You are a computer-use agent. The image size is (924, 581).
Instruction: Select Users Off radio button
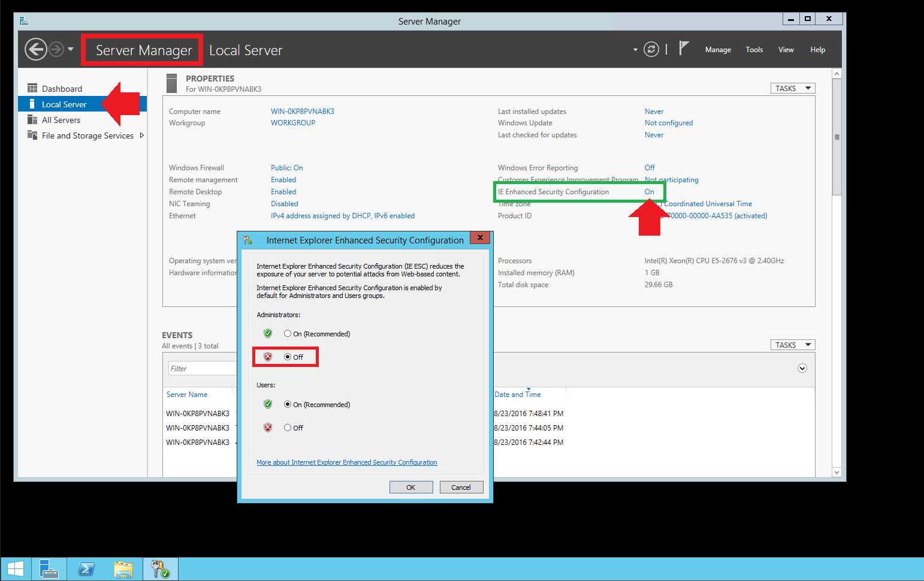pos(288,428)
